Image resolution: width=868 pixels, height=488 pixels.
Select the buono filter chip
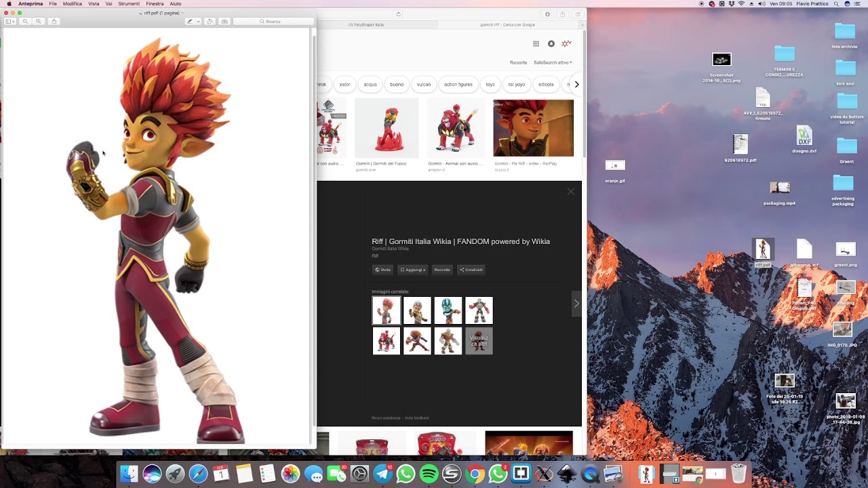tap(397, 85)
